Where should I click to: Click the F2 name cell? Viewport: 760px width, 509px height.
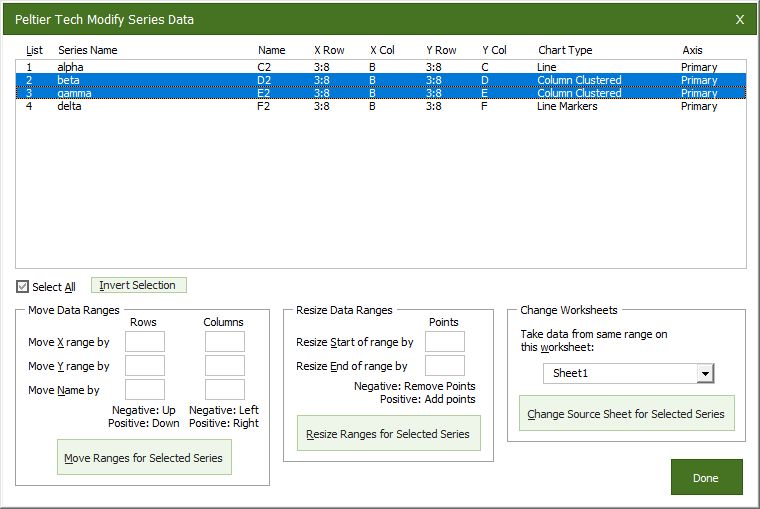pyautogui.click(x=263, y=106)
